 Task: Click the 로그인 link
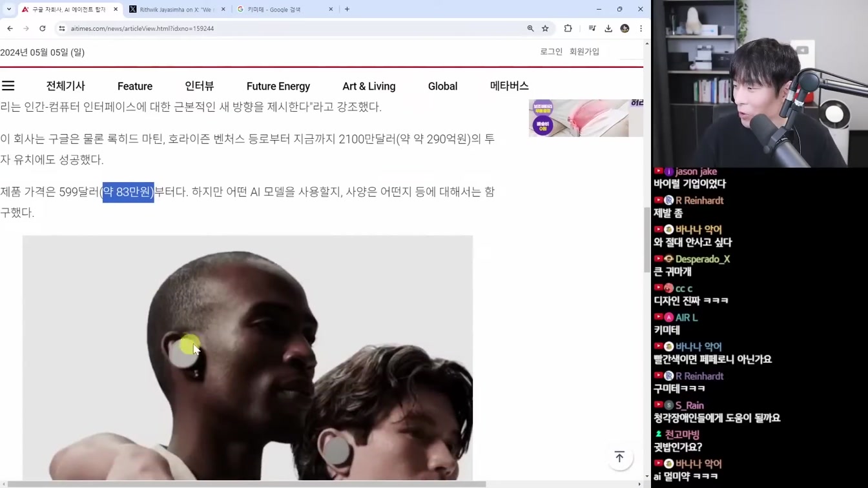click(552, 52)
